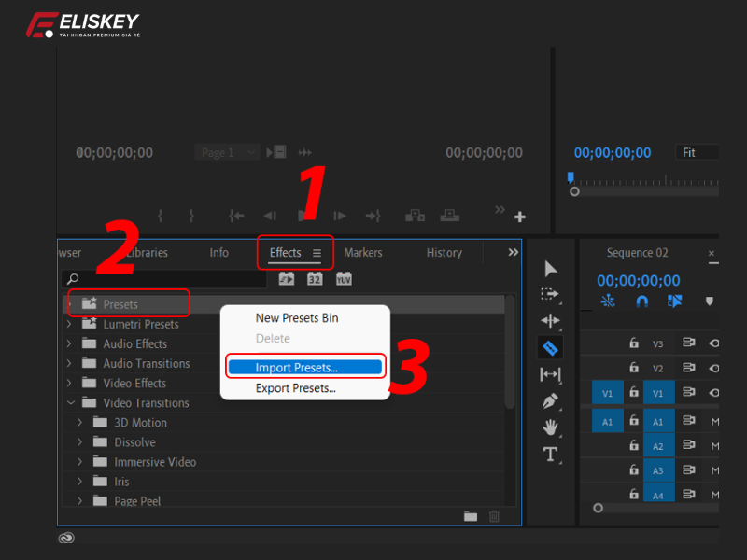This screenshot has height=560, width=747.
Task: Enable Snap in the timeline
Action: pyautogui.click(x=642, y=301)
